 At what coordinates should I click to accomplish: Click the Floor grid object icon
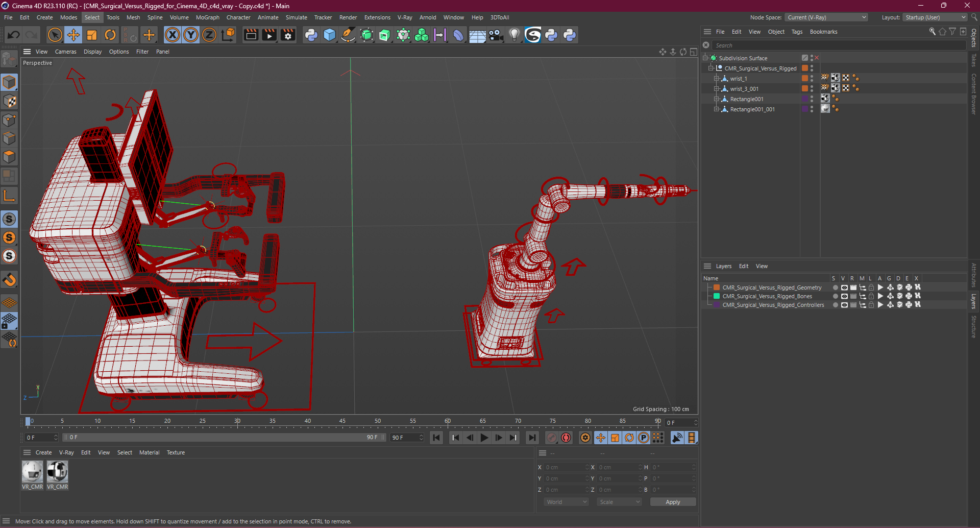(x=477, y=35)
